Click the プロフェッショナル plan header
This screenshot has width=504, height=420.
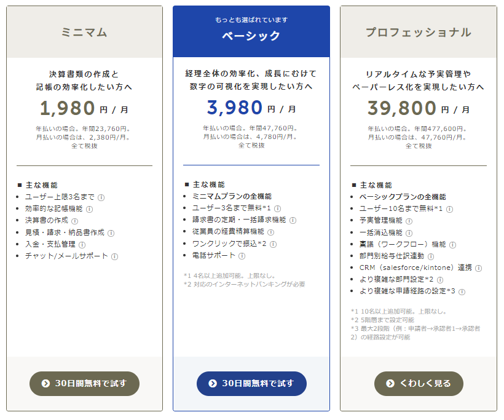click(x=419, y=32)
